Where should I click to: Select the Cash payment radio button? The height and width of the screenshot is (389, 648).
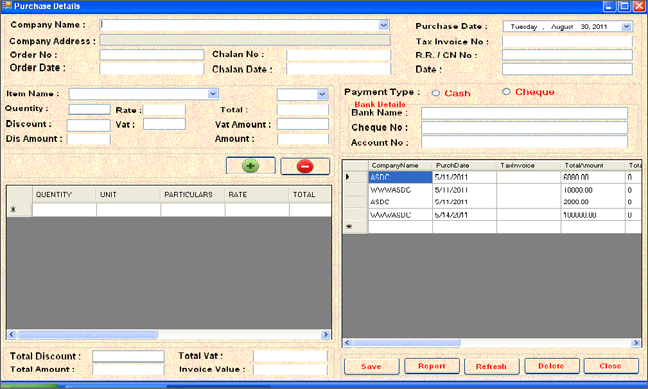click(436, 93)
